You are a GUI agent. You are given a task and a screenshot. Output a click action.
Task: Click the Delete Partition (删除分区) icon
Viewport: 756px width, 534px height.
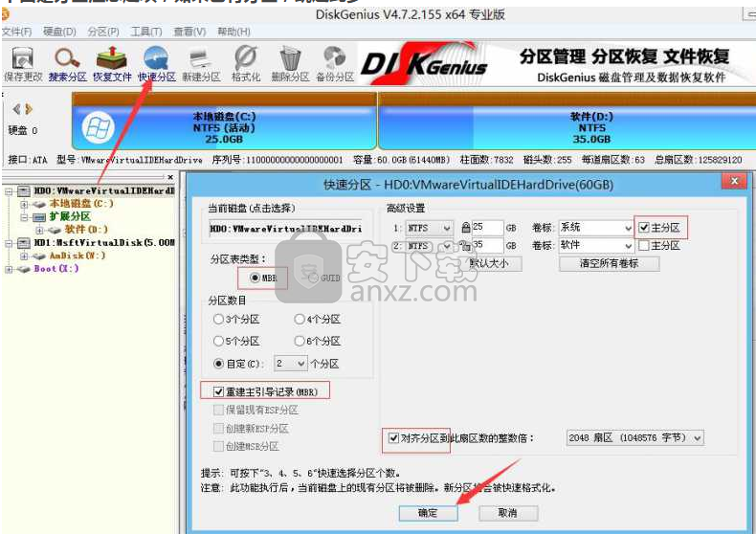(290, 62)
